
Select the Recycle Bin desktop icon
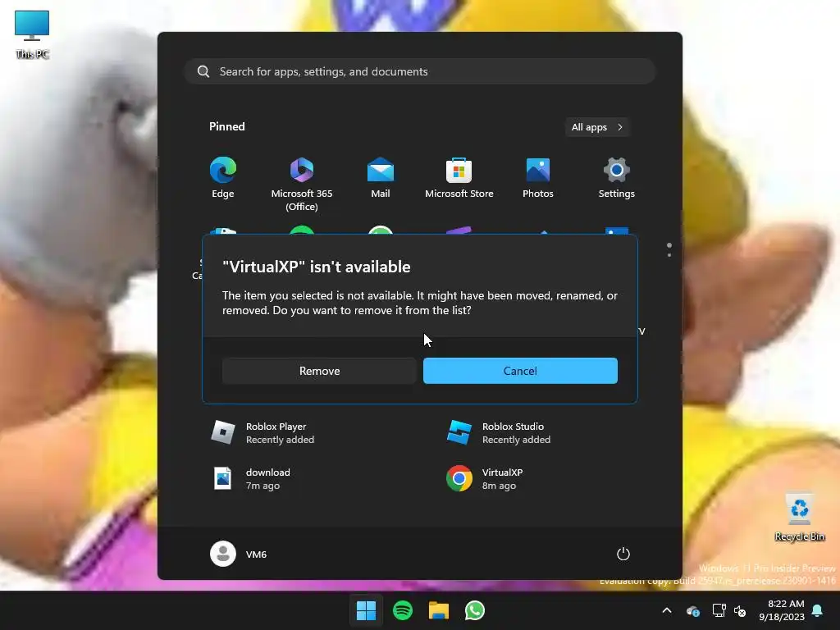799,518
